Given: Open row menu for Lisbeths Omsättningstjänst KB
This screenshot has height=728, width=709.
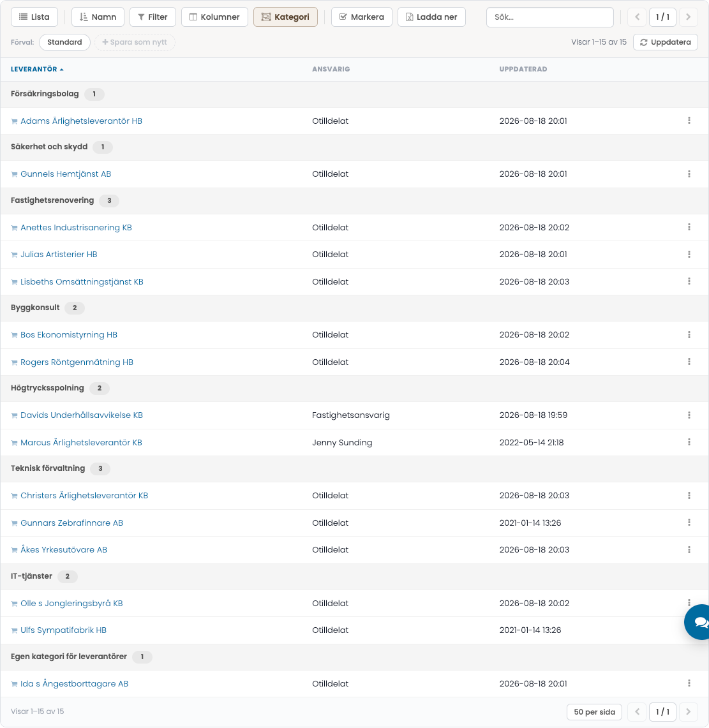Looking at the screenshot, I should pos(689,281).
